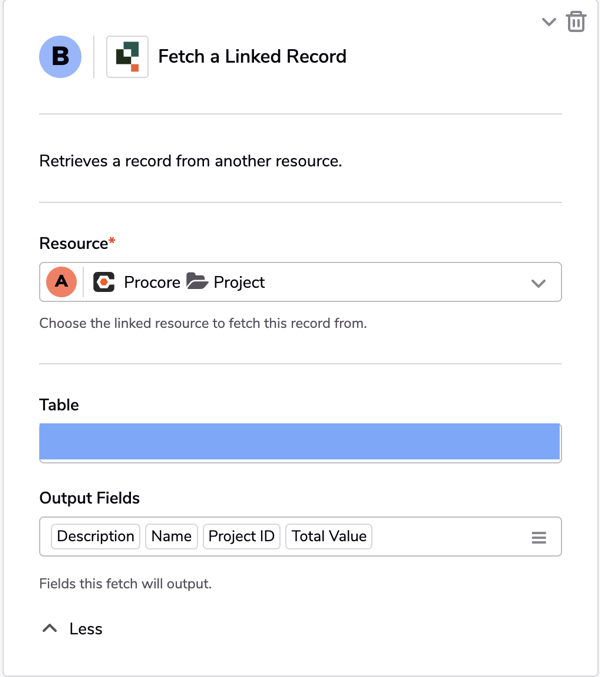Click the checkered app logo icon
600x677 pixels.
(127, 57)
